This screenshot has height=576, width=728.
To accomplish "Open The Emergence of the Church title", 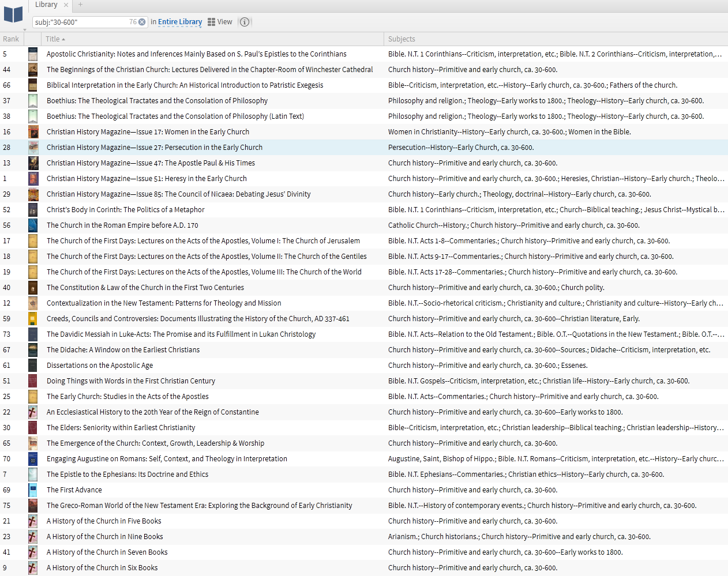I will click(x=156, y=443).
